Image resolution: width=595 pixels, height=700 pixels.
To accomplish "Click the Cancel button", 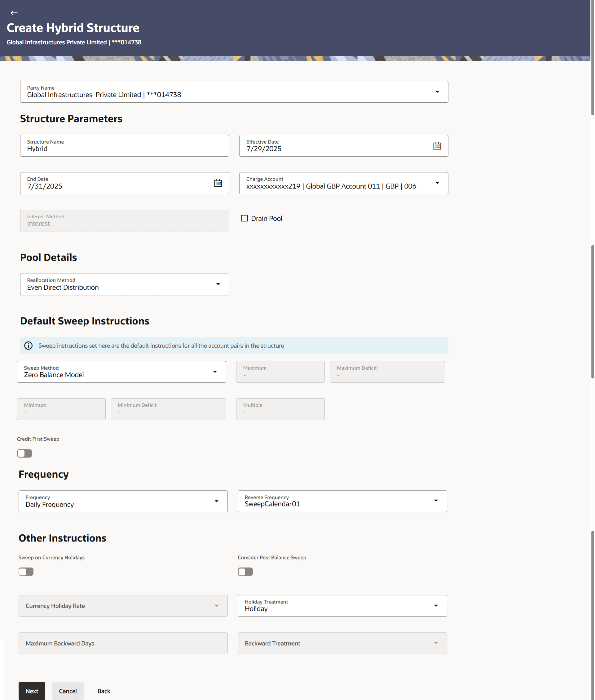I will tap(68, 691).
